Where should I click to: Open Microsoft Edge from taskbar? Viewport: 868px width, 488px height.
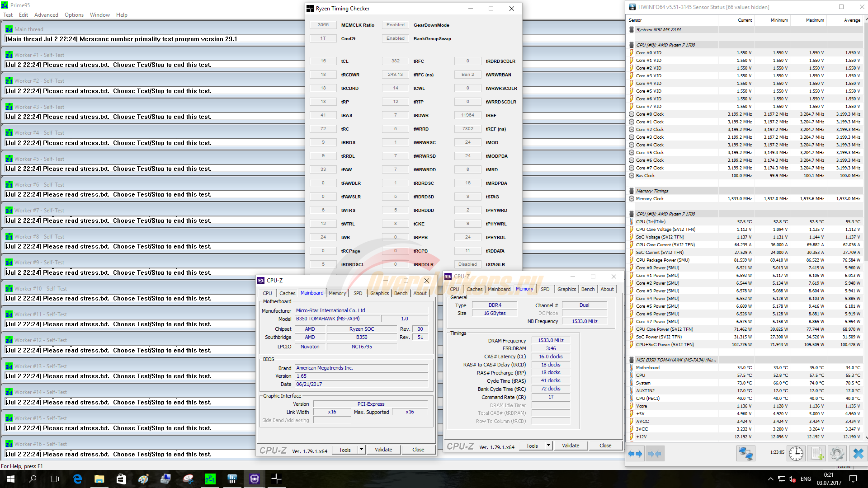click(77, 479)
